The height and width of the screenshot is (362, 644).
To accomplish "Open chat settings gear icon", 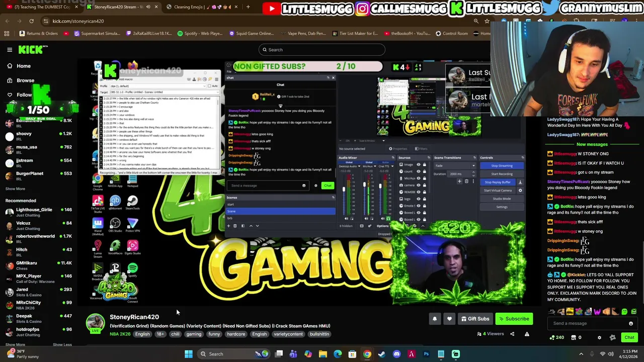I will (x=599, y=337).
